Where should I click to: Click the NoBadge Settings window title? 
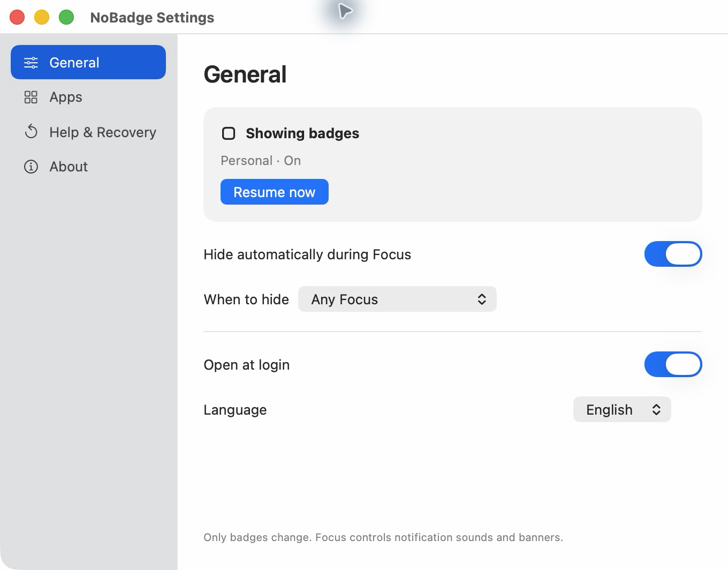[152, 18]
